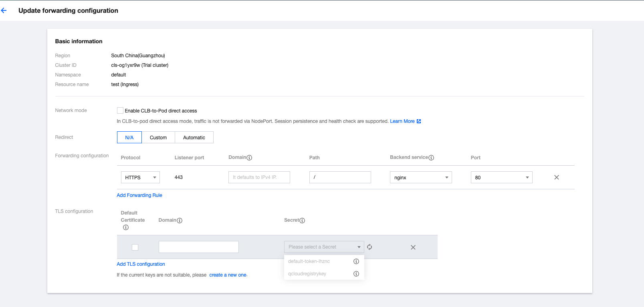The width and height of the screenshot is (644, 307).
Task: Click info icon under Default Certificate
Action: click(126, 227)
